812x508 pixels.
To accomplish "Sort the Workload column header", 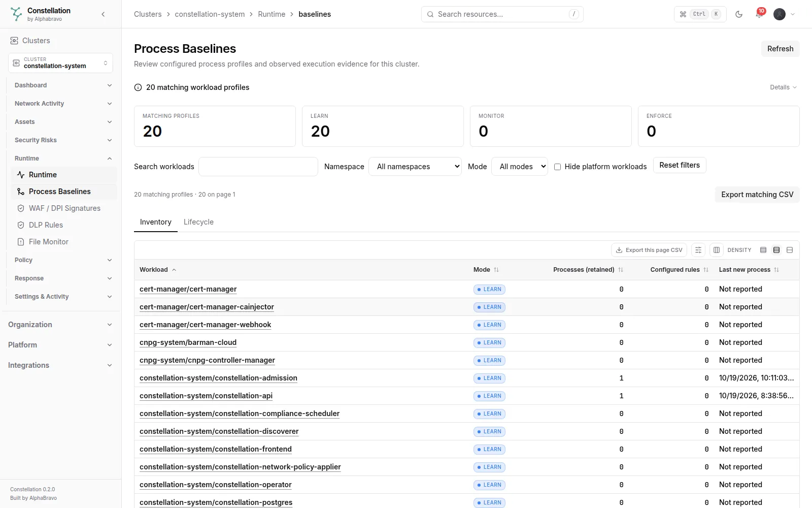I will (x=158, y=270).
